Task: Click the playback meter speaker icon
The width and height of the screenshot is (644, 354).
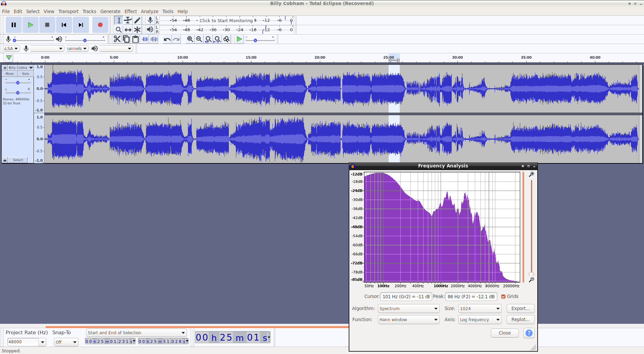Action: coord(150,30)
